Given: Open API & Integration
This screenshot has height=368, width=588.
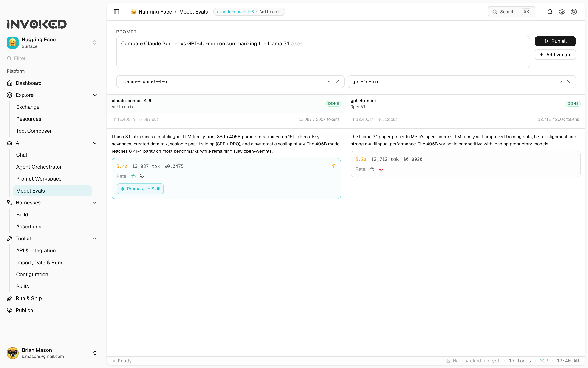Looking at the screenshot, I should click(52, 250).
